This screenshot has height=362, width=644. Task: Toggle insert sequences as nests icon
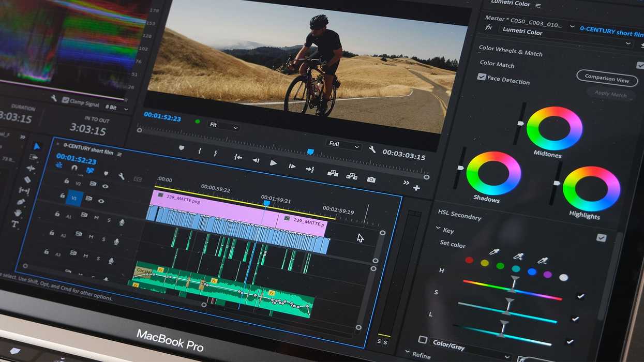click(x=59, y=166)
